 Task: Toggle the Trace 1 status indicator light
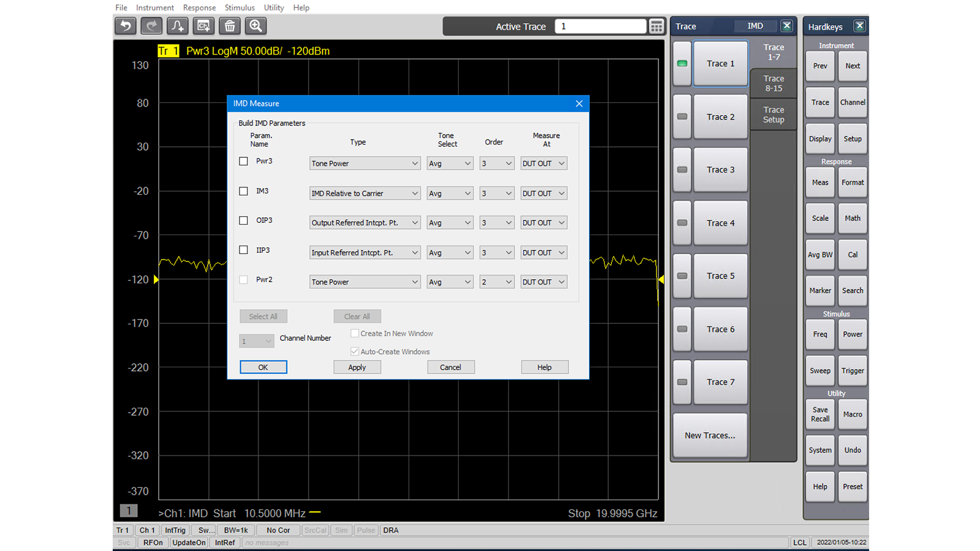681,63
